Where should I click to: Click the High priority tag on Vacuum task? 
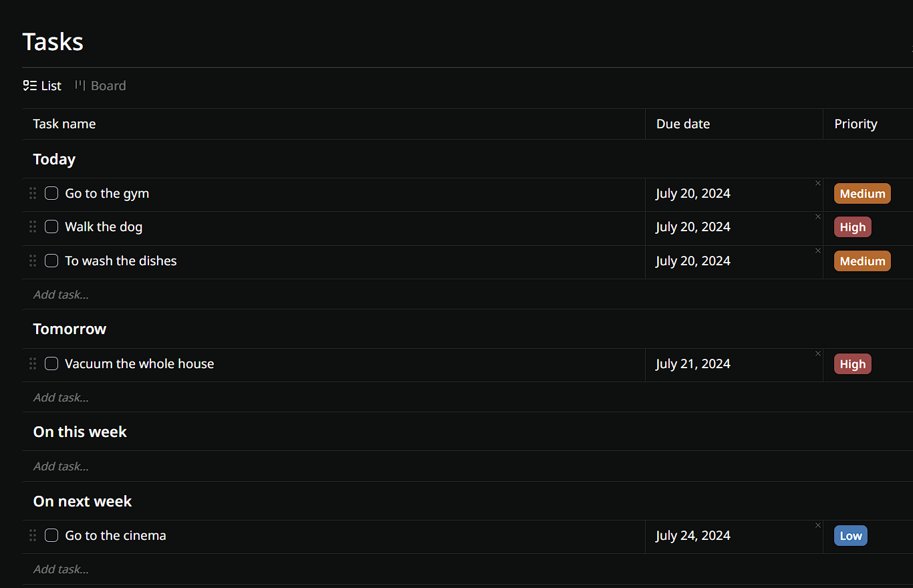tap(853, 364)
